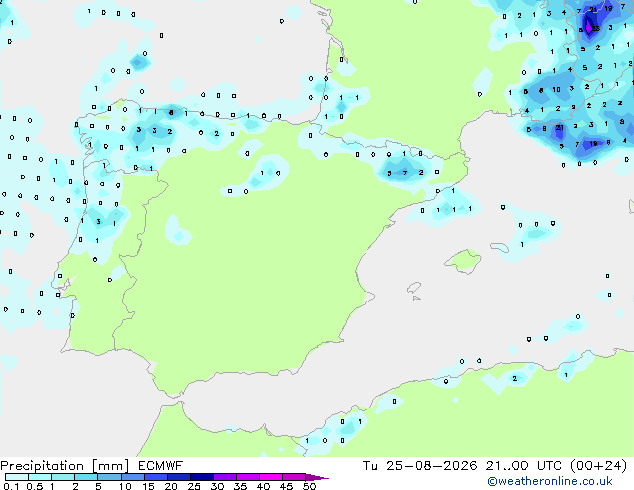Click the legend swatch between 25 and 30

click(201, 477)
